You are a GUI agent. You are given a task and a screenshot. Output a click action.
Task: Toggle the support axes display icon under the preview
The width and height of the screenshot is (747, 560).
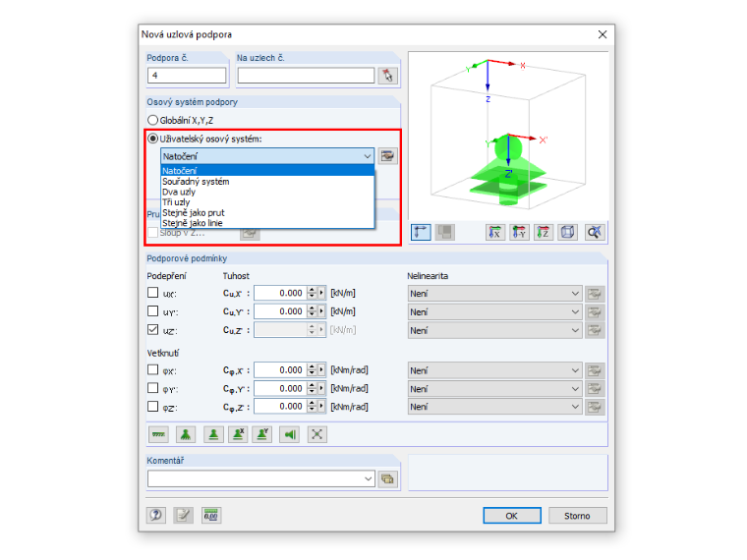(421, 232)
